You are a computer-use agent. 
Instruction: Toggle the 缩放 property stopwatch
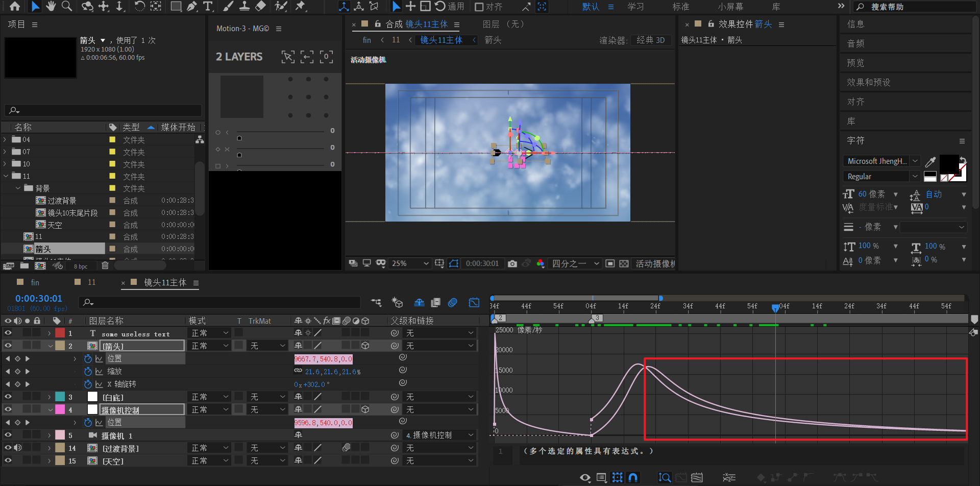pyautogui.click(x=88, y=371)
